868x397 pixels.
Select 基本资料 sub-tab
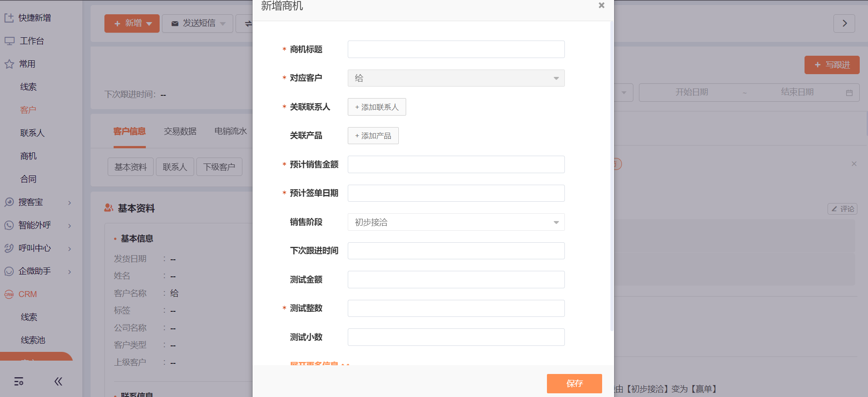(131, 167)
